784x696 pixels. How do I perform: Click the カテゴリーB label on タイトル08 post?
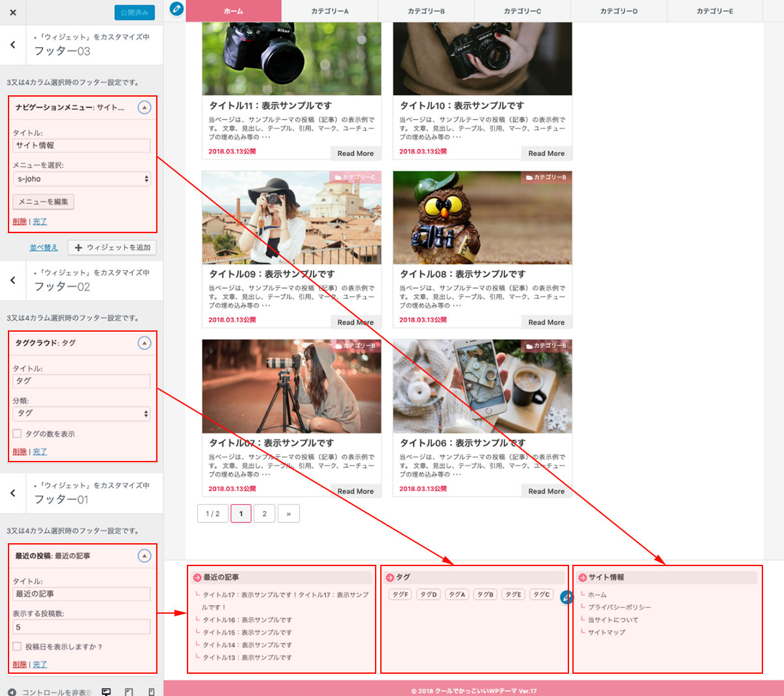546,177
